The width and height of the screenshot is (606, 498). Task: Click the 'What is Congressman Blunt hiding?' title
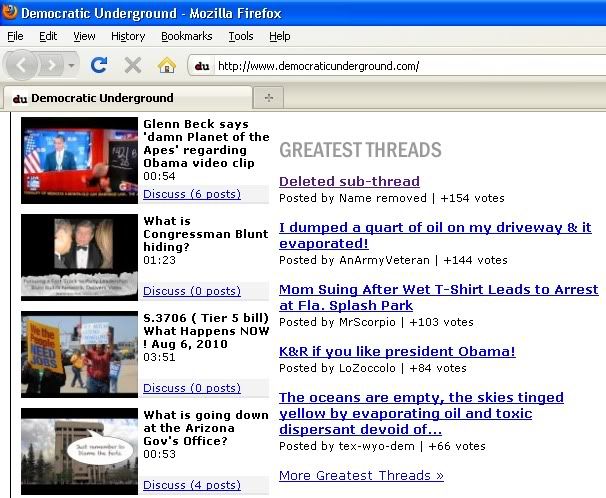(206, 234)
